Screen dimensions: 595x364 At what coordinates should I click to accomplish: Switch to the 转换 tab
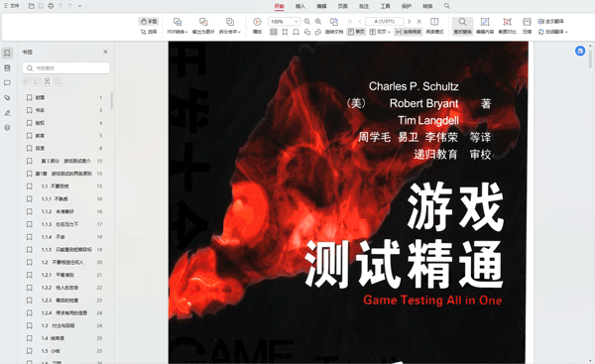(427, 6)
